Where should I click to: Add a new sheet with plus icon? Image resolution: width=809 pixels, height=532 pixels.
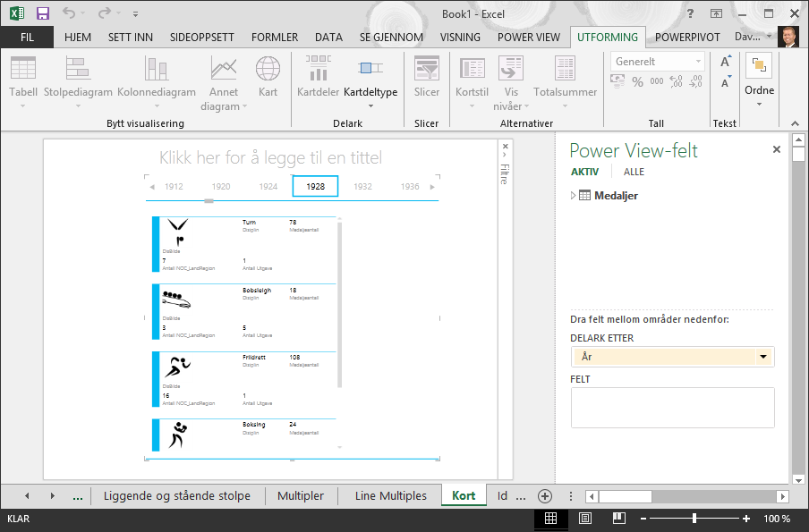pos(545,496)
